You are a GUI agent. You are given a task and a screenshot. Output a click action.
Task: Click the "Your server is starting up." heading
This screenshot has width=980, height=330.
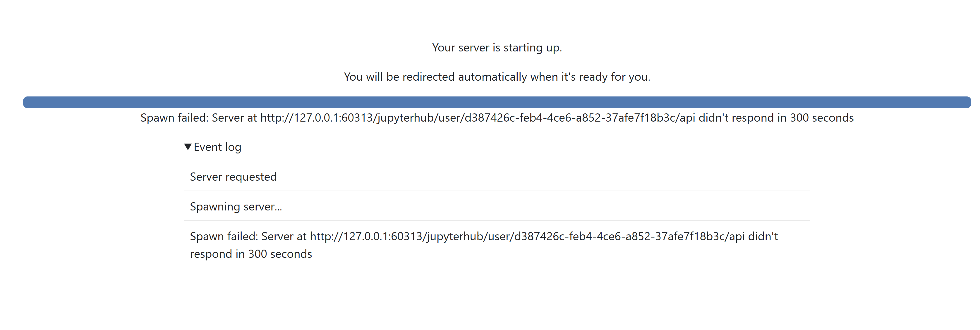pyautogui.click(x=497, y=48)
